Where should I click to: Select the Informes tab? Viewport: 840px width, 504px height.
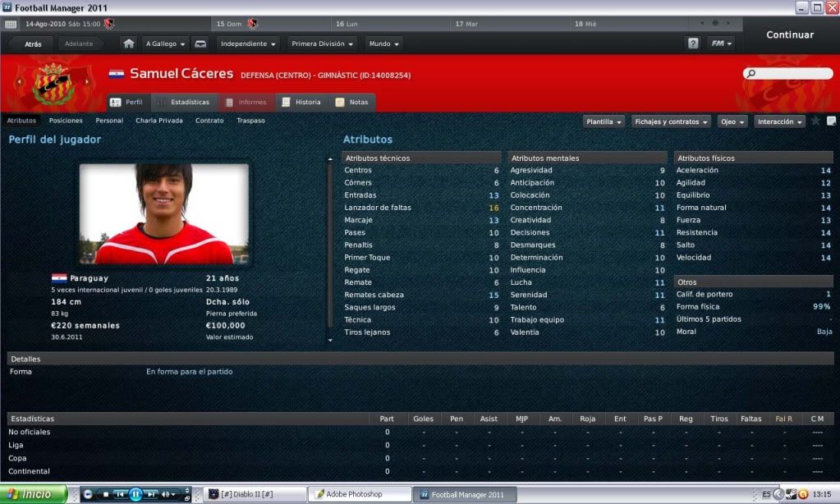[x=246, y=103]
